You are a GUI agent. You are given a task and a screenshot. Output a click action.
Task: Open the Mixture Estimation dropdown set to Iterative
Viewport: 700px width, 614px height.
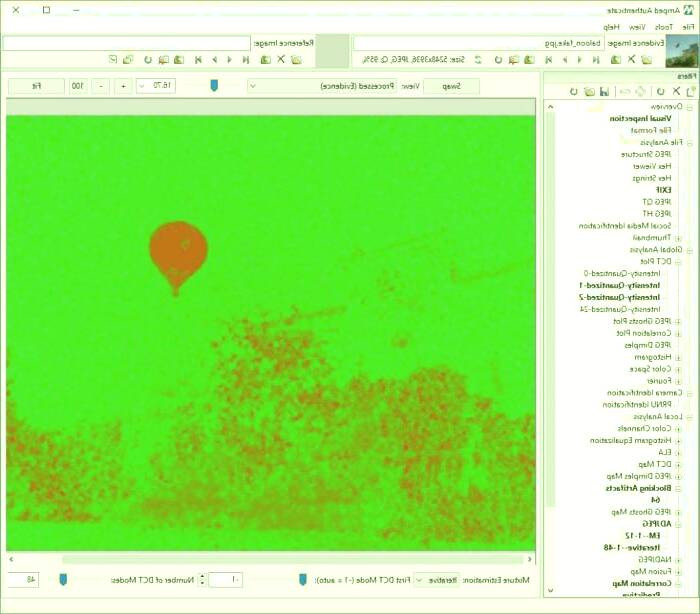point(436,579)
